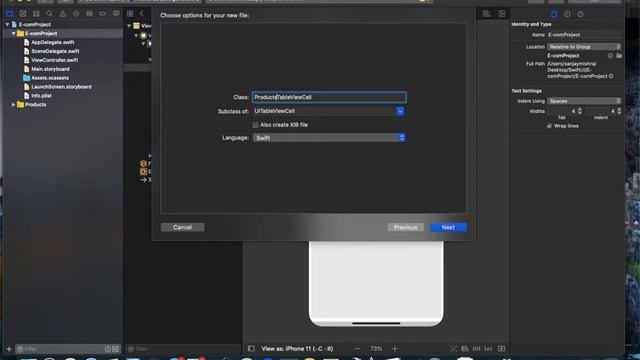Open the Location Relative to Group dropdown
Screen dimensions: 640x360
click(x=584, y=47)
